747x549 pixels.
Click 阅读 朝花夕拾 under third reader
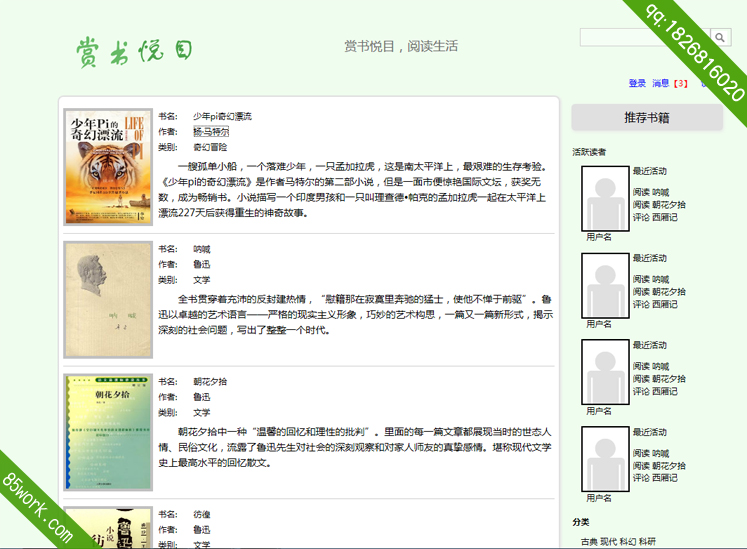(659, 379)
